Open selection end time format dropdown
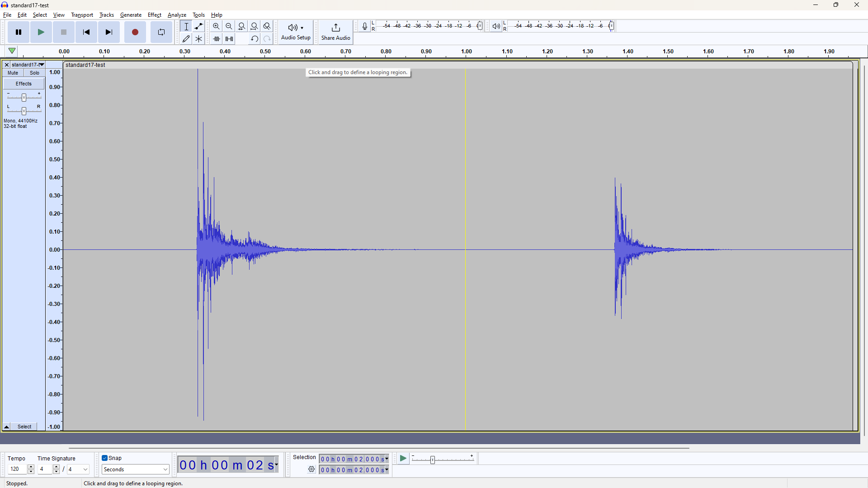This screenshot has height=488, width=868. 387,470
